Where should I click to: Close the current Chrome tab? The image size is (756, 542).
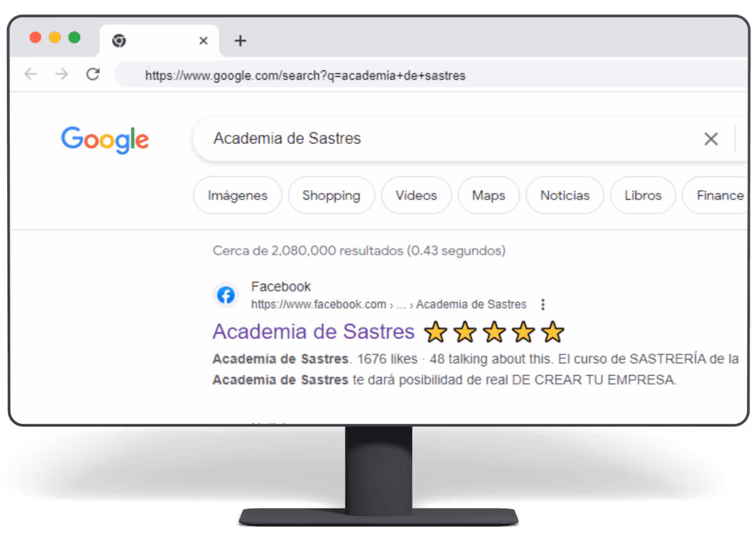coord(203,40)
